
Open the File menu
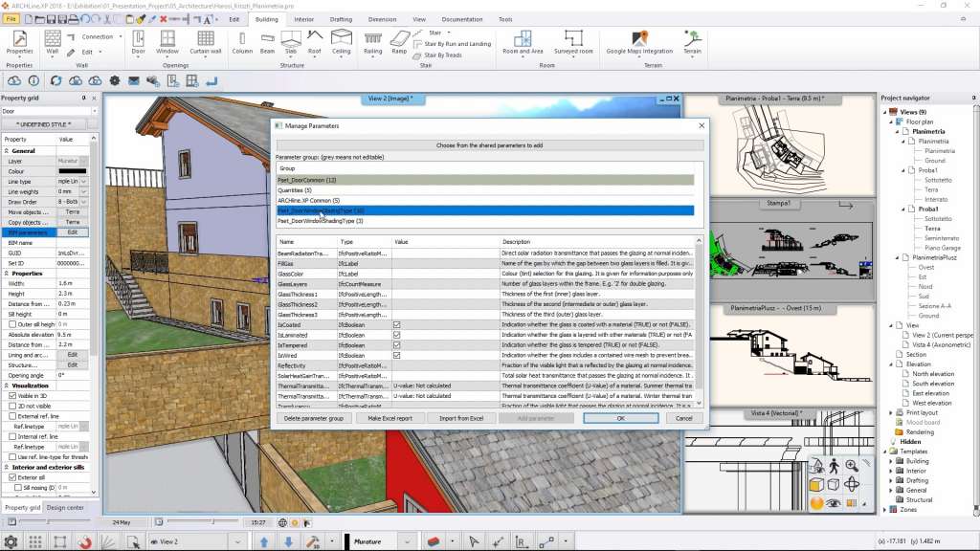[x=11, y=19]
